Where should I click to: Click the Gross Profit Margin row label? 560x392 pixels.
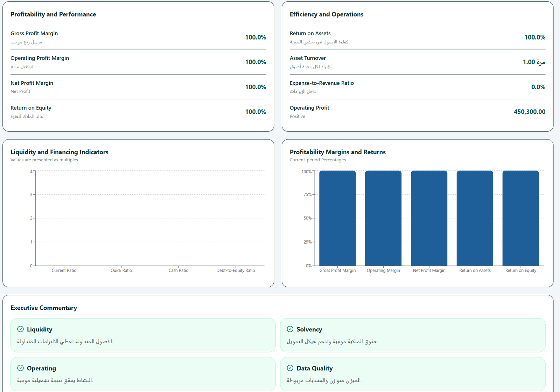click(x=34, y=34)
